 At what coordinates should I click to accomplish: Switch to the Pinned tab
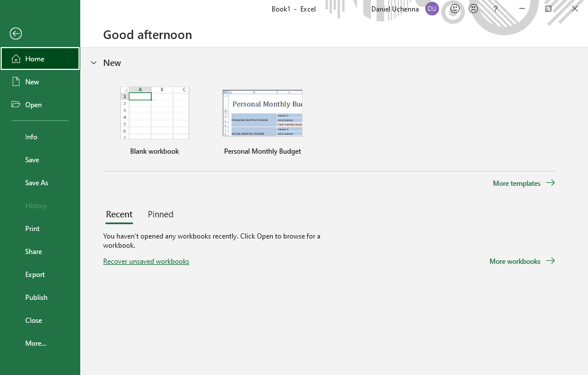point(160,214)
